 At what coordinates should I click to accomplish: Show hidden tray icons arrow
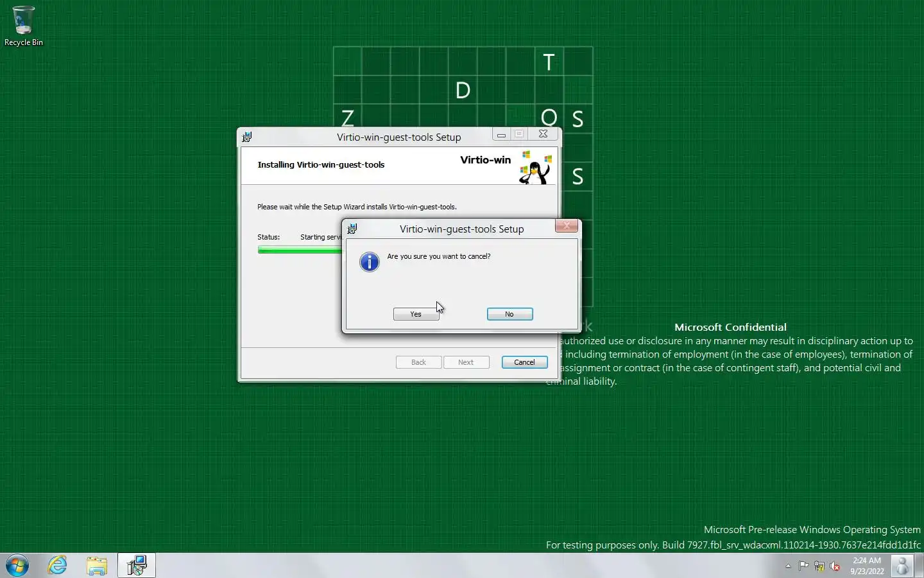point(788,566)
